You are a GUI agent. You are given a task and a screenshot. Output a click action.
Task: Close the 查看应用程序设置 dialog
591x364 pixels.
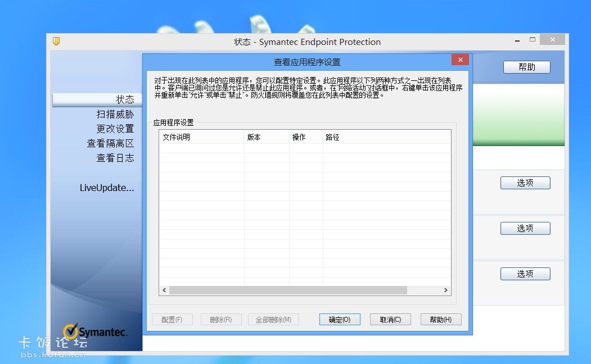pyautogui.click(x=460, y=60)
